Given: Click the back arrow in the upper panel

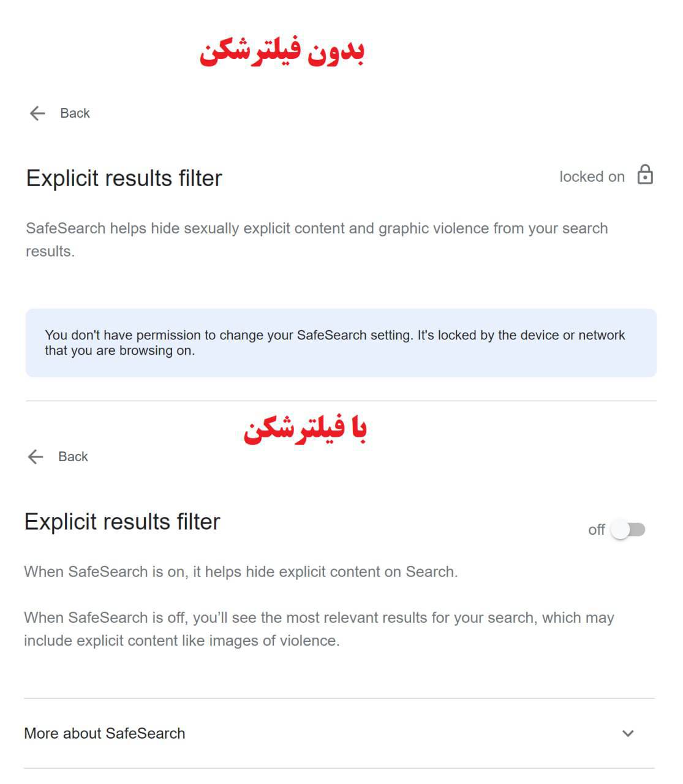Looking at the screenshot, I should 37,113.
